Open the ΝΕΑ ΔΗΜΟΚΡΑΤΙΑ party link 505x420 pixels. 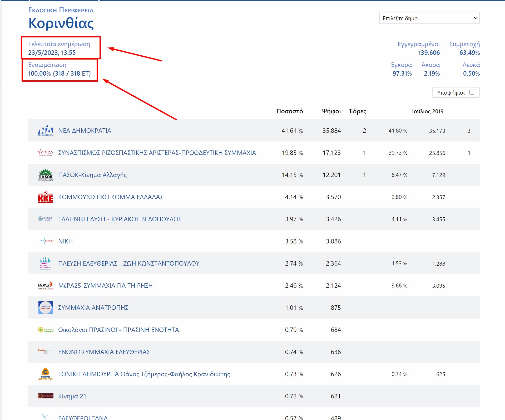(x=85, y=131)
